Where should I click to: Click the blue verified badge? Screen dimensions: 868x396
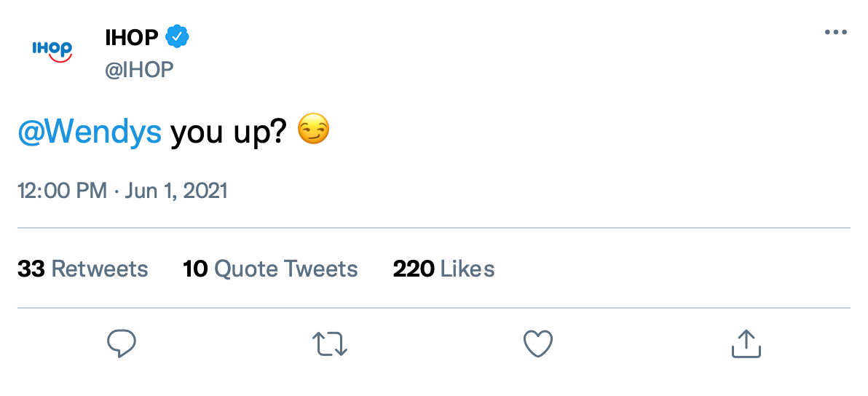[x=177, y=36]
